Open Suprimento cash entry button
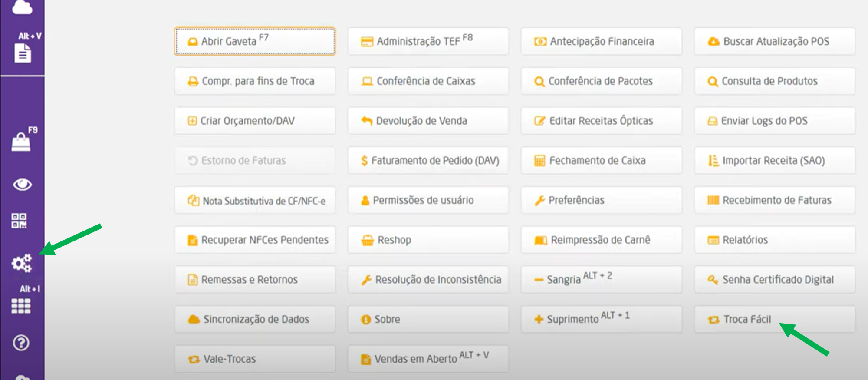The width and height of the screenshot is (868, 380). [x=601, y=319]
